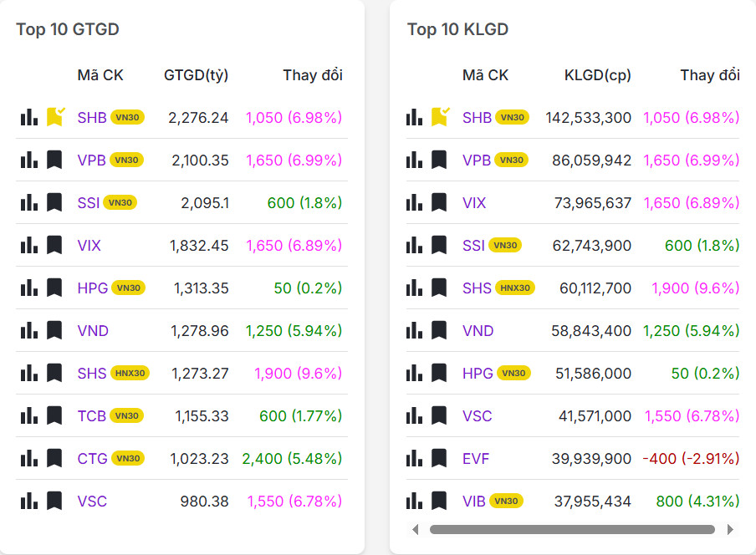The width and height of the screenshot is (756, 555).
Task: Click the KLGD(cp) column header
Action: click(597, 75)
